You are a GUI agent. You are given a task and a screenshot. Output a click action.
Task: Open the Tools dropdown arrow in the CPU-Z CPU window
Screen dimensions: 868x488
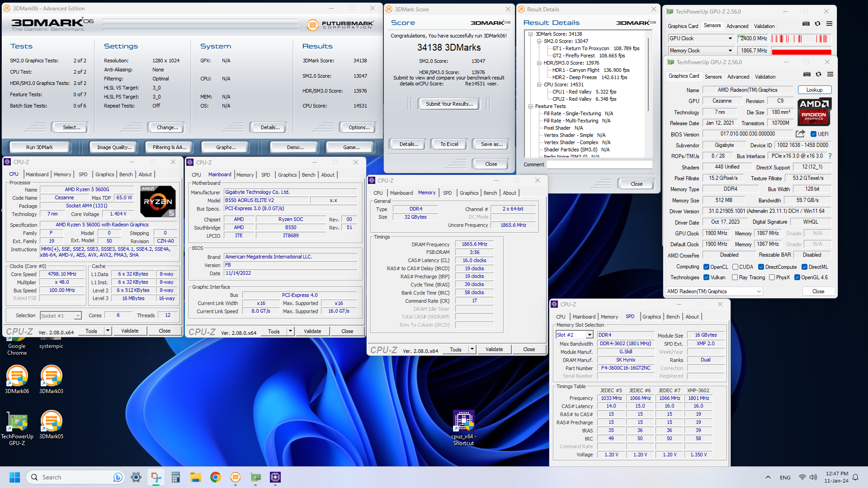(x=108, y=331)
